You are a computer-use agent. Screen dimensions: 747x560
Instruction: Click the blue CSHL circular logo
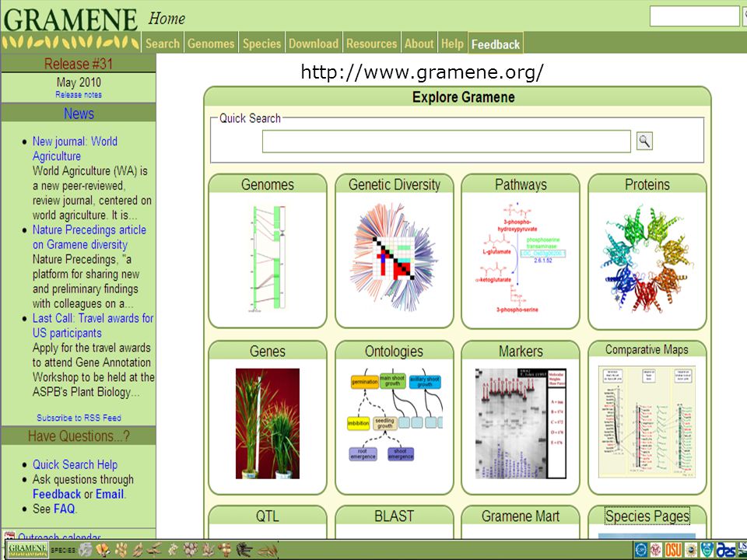point(641,550)
